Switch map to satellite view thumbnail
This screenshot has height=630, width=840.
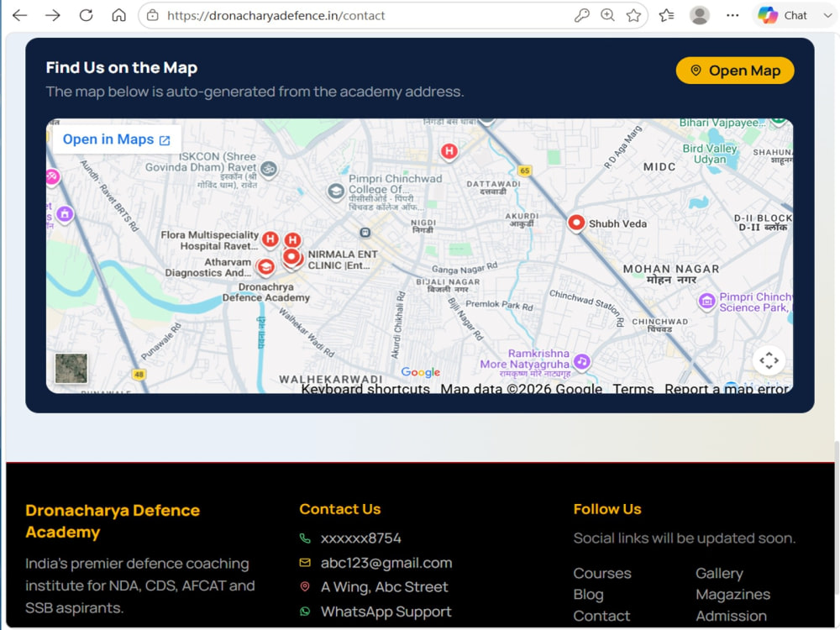(x=71, y=368)
